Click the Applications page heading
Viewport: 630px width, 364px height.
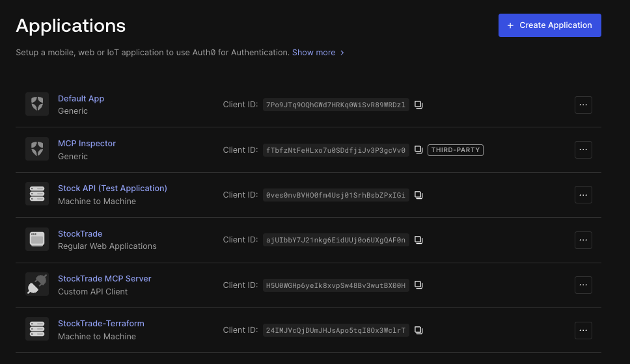(x=71, y=26)
